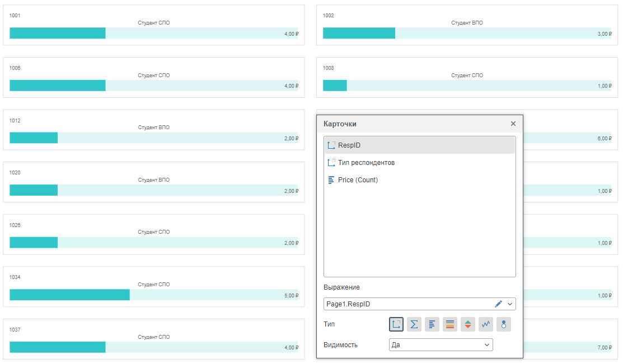Click the data bar in card 1034

click(x=69, y=295)
